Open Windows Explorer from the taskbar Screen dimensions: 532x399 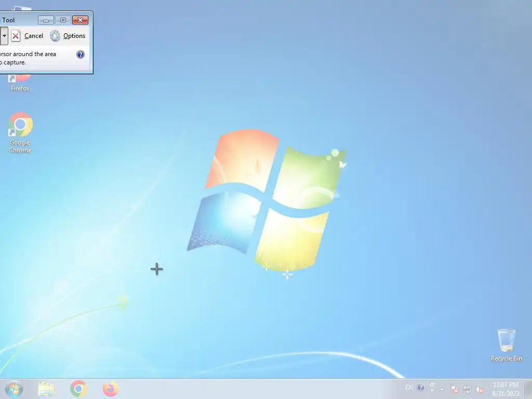click(x=46, y=389)
